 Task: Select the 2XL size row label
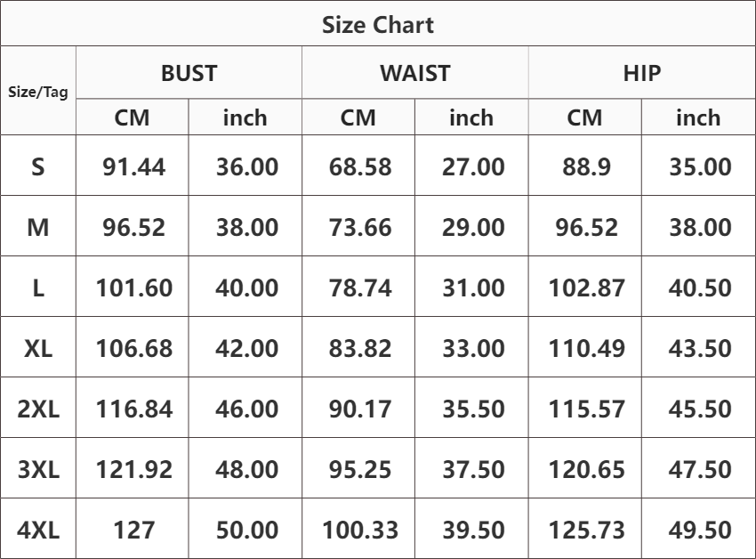[38, 408]
